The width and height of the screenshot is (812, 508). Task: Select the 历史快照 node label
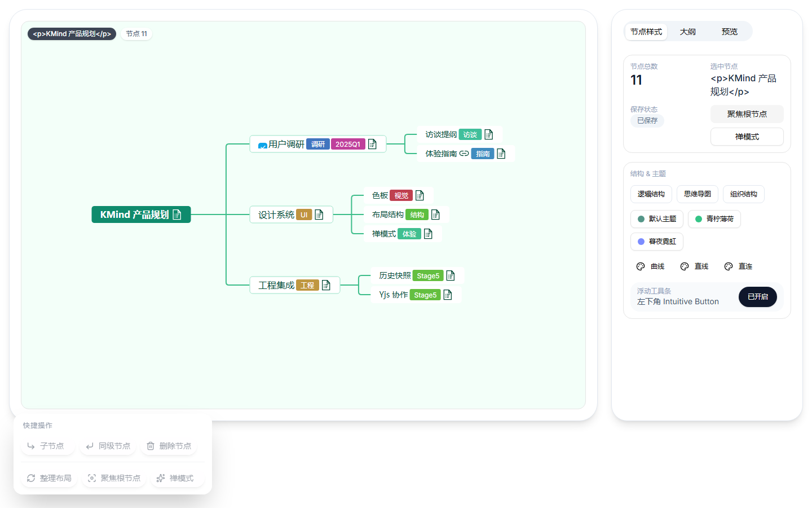(395, 275)
